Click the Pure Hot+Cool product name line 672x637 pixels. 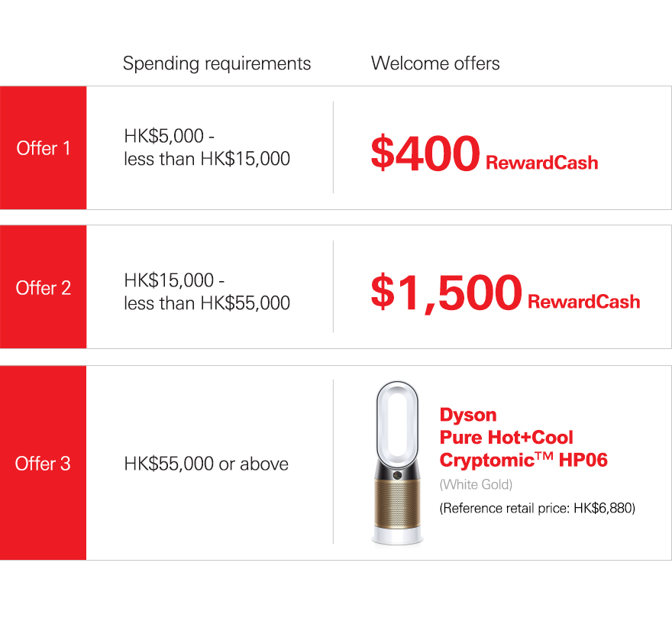(506, 438)
